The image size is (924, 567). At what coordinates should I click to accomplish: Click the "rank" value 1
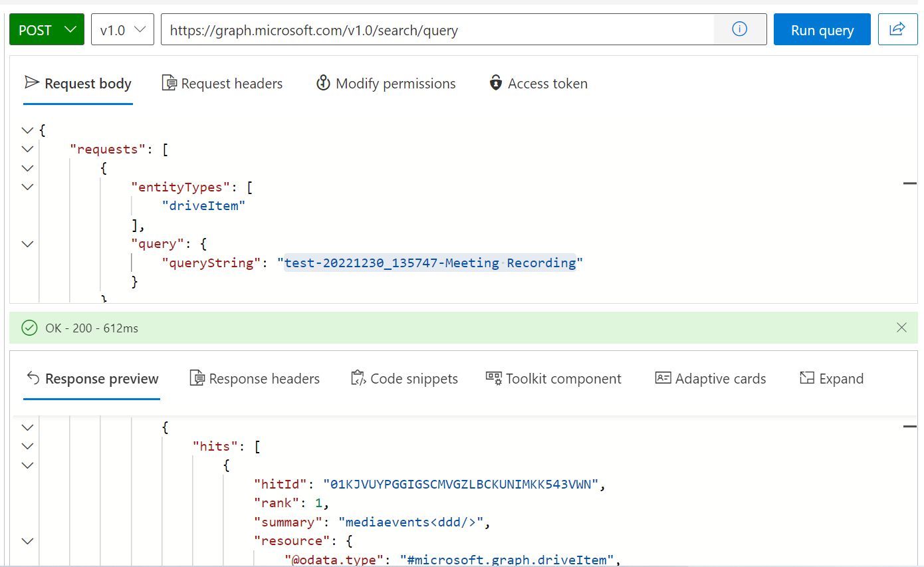coord(317,503)
